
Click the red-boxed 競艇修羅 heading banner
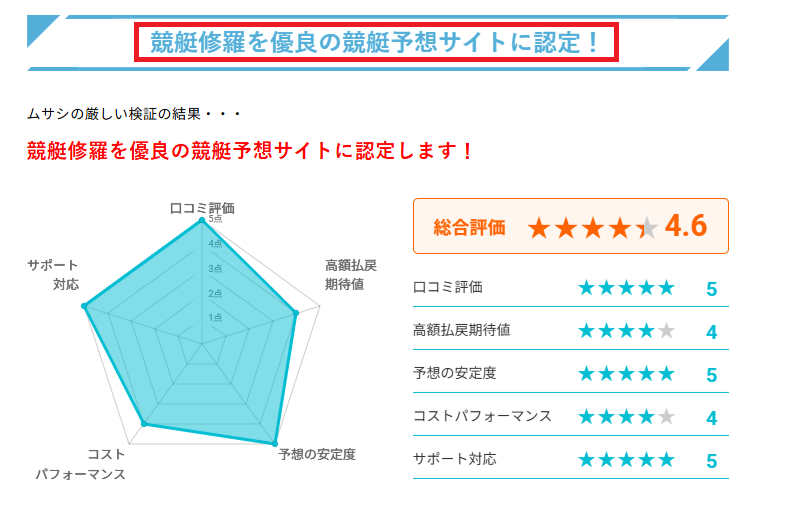(376, 42)
